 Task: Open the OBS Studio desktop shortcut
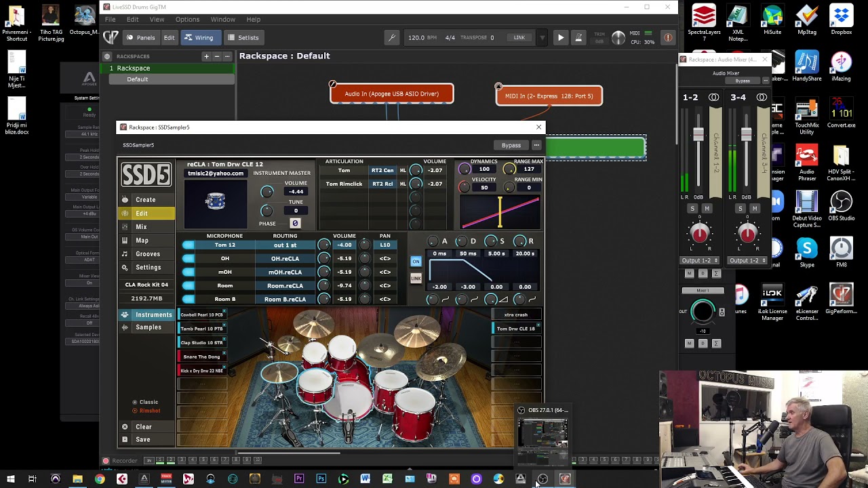click(x=841, y=207)
